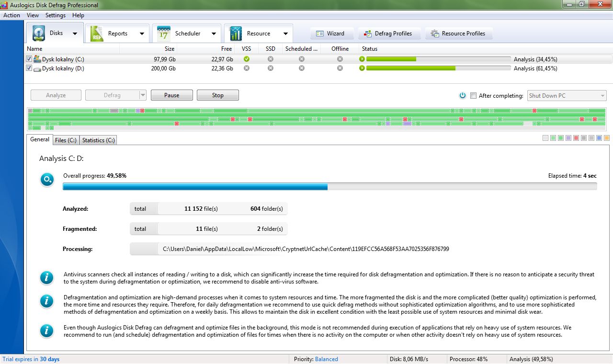Expand the Scheduler dropdown arrow
The image size is (613, 364).
click(x=213, y=34)
